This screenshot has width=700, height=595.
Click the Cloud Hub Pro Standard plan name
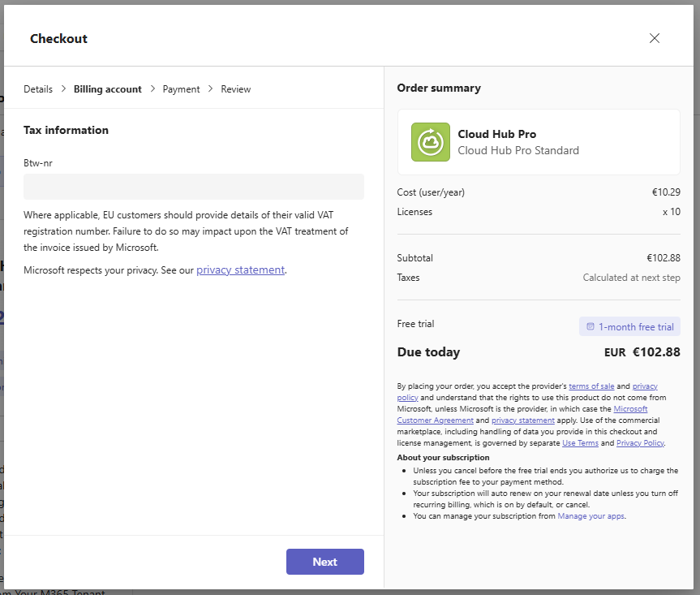pos(518,150)
